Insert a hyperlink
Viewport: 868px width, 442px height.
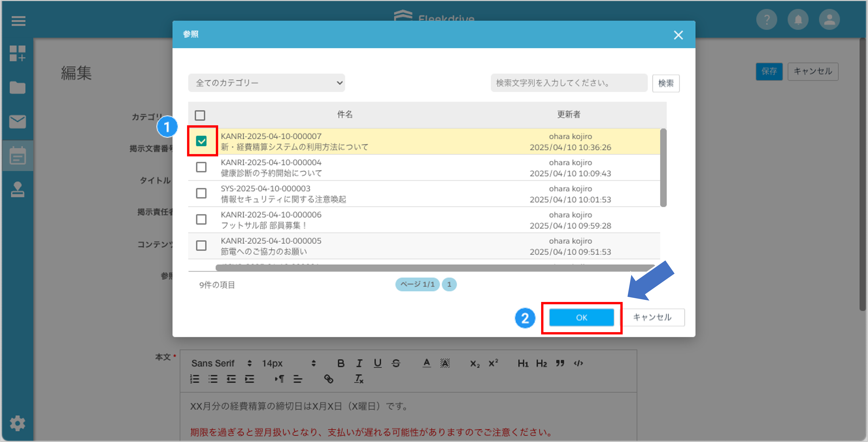(x=328, y=379)
